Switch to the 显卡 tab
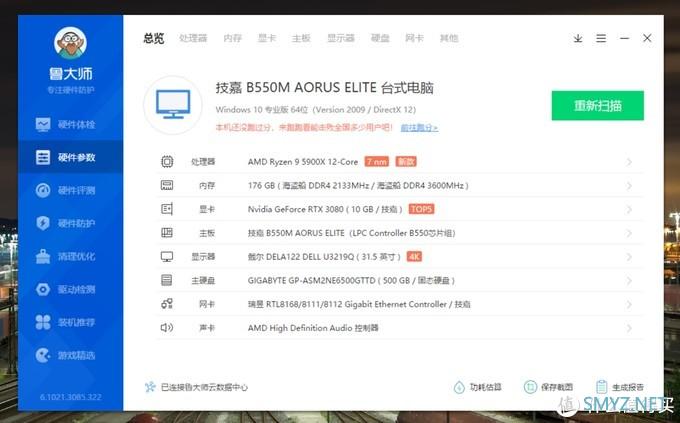The height and width of the screenshot is (423, 680). pyautogui.click(x=267, y=38)
